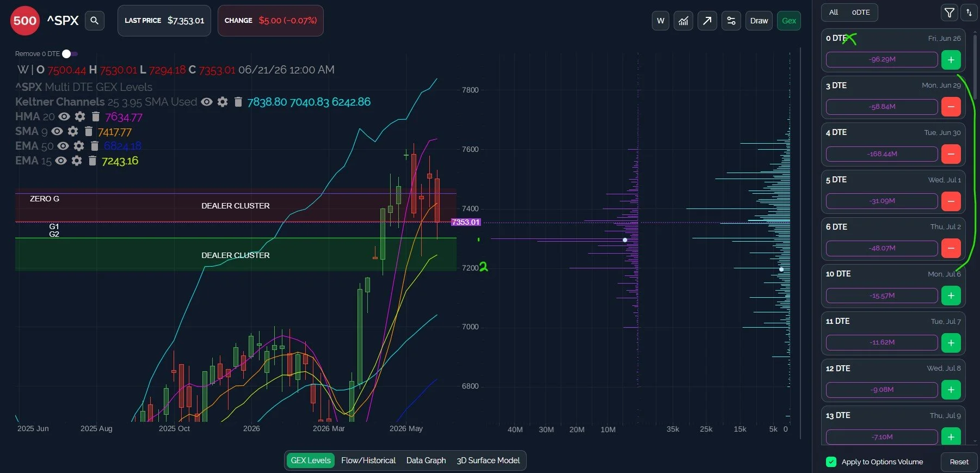Open the expiration filter funnel icon
This screenshot has width=980, height=473.
tap(949, 13)
